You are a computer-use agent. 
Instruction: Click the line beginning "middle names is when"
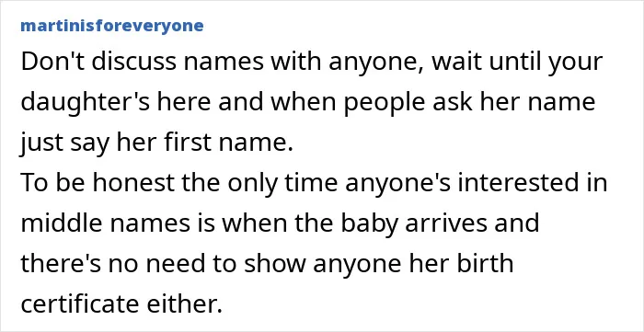click(x=280, y=223)
